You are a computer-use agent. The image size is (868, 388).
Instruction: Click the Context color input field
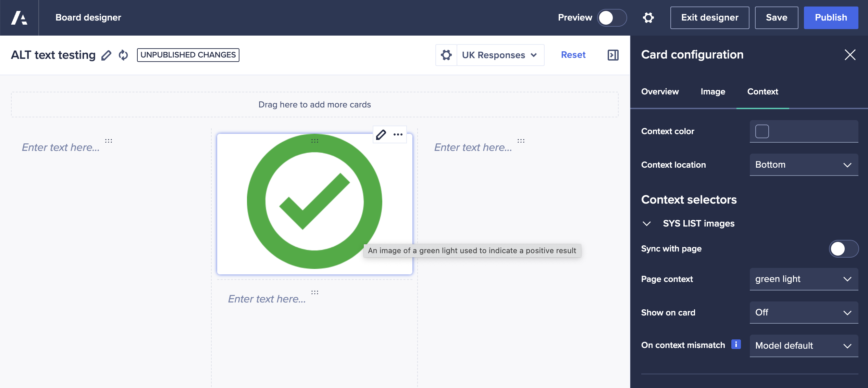[x=804, y=131]
